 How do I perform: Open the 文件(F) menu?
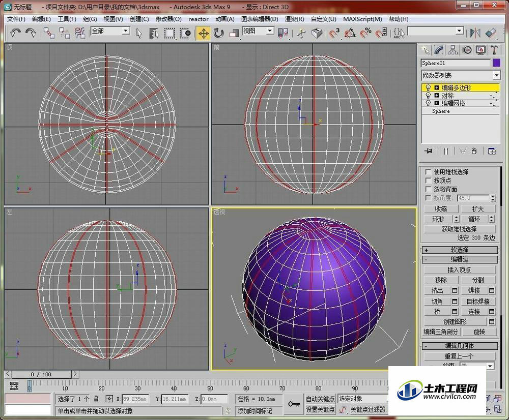coord(16,19)
